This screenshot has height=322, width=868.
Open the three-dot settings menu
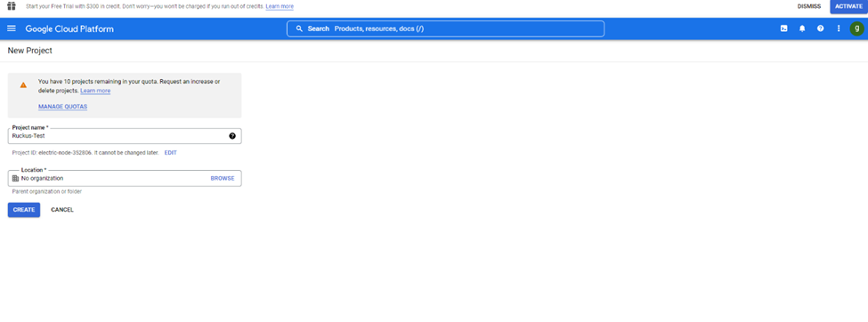pyautogui.click(x=839, y=28)
